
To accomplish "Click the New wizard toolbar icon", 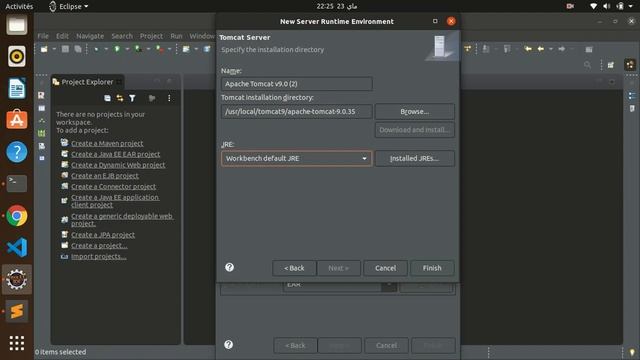I will (x=44, y=49).
